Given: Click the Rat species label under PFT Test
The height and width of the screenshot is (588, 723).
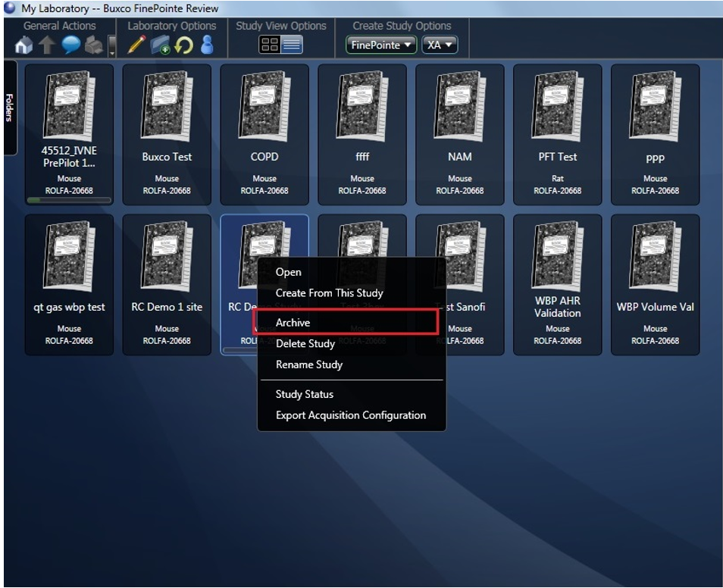Looking at the screenshot, I should coord(558,179).
